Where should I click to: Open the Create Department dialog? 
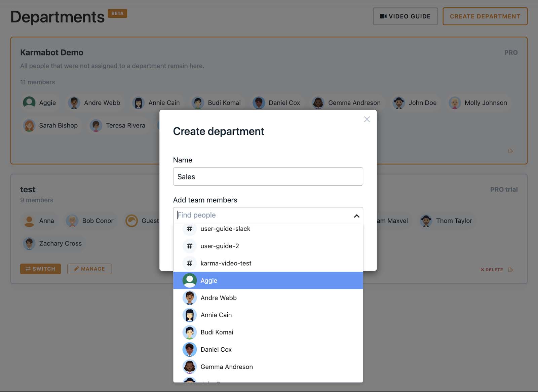pyautogui.click(x=485, y=16)
